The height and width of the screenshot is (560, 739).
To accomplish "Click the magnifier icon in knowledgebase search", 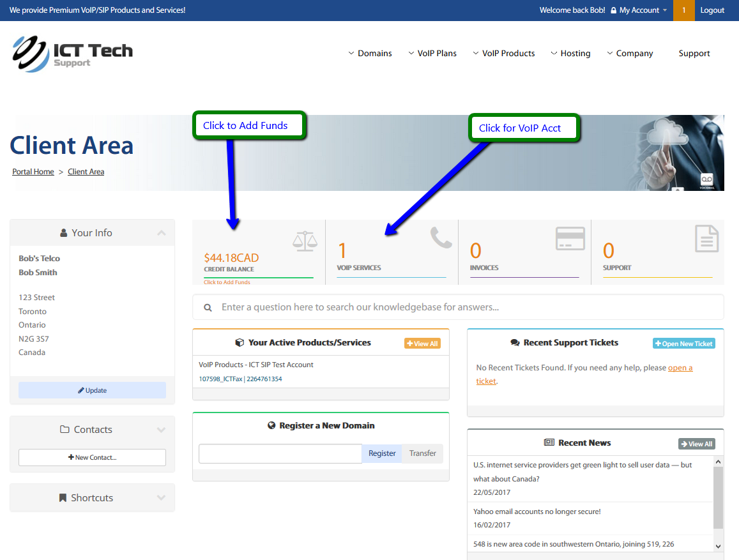I will coord(208,308).
